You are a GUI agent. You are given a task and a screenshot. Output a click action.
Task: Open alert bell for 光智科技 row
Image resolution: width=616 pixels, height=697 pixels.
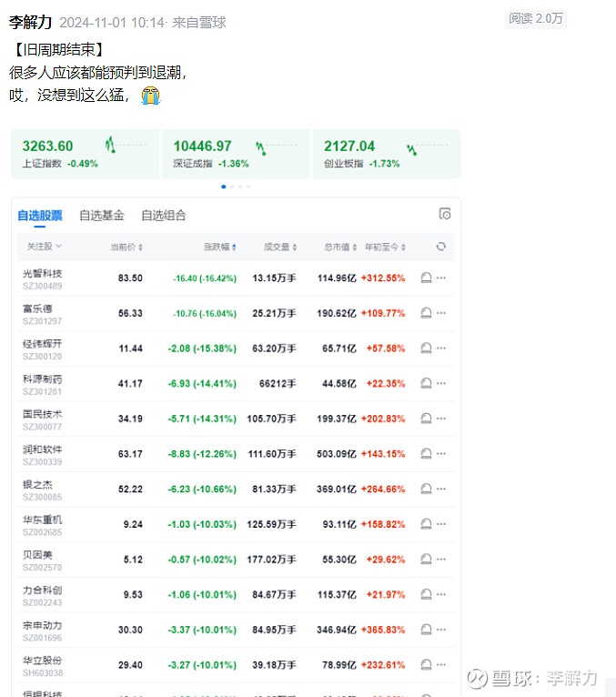point(426,278)
